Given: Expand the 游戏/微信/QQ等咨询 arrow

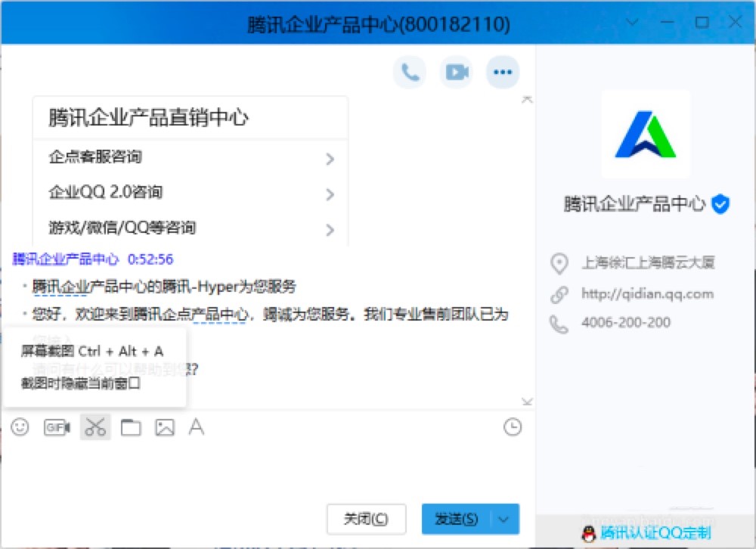Looking at the screenshot, I should tap(330, 229).
